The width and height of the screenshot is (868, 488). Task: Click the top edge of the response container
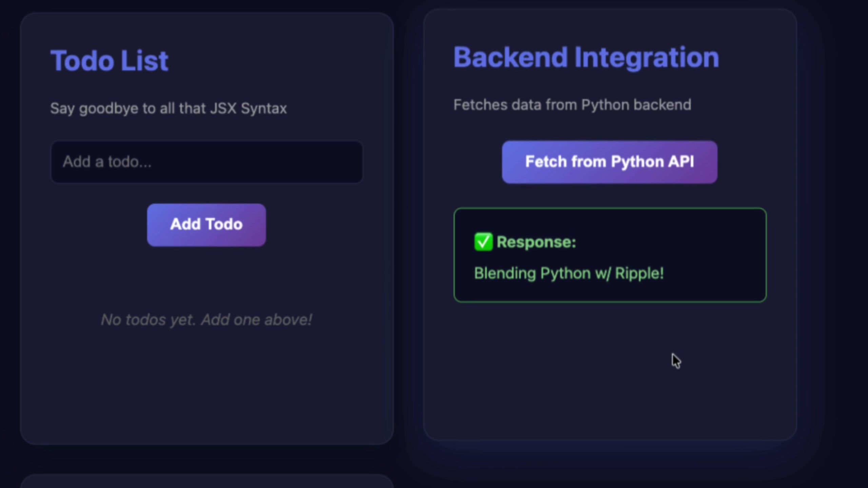click(x=610, y=209)
